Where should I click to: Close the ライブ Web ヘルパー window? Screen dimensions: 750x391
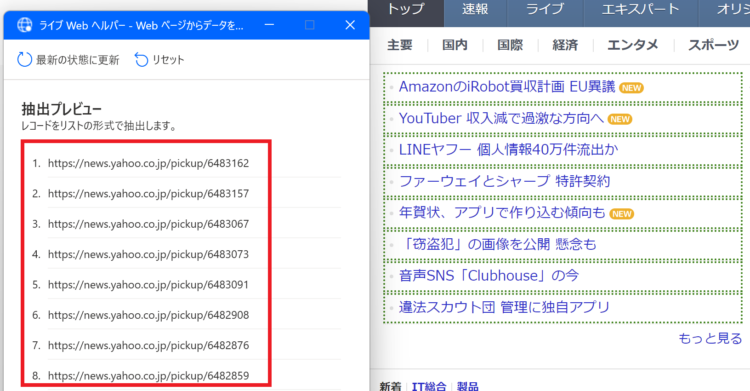coord(350,25)
